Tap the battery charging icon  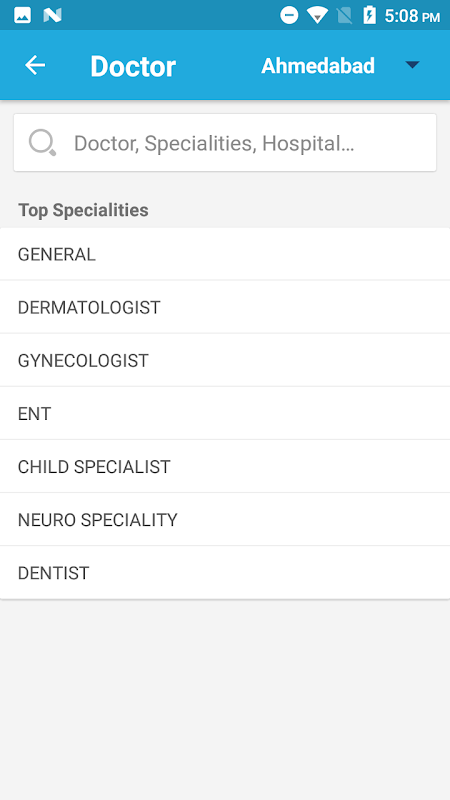[x=369, y=15]
